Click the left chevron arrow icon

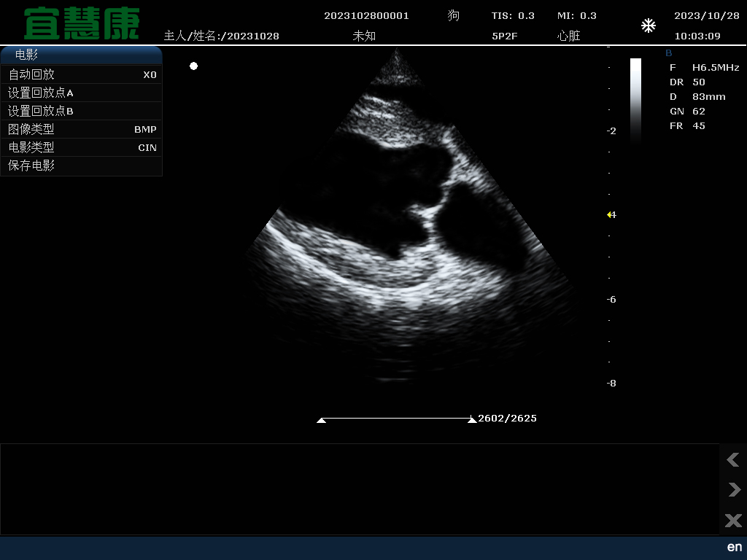click(x=733, y=459)
